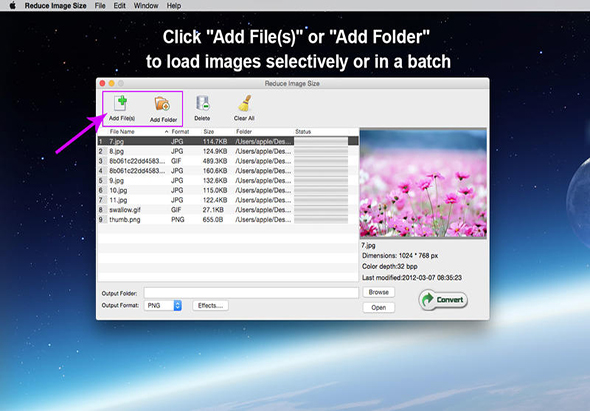Open the Apple menu
Image resolution: width=590 pixels, height=411 pixels.
point(12,6)
